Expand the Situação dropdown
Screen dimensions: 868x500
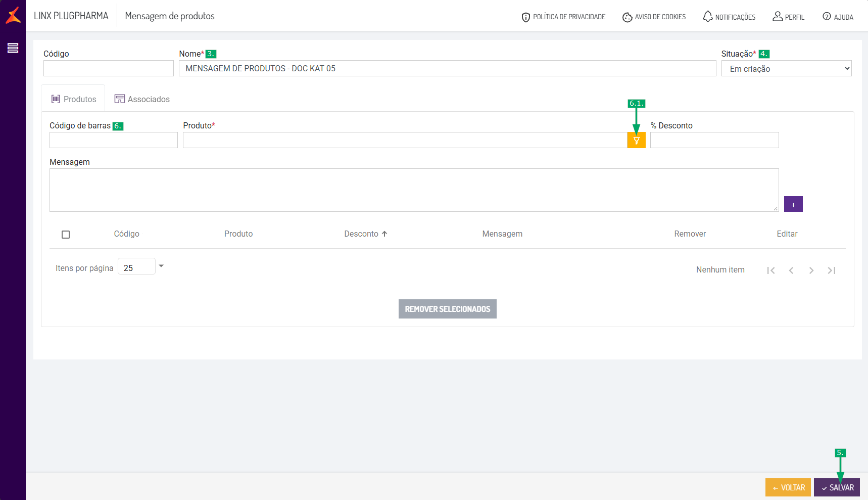point(786,68)
